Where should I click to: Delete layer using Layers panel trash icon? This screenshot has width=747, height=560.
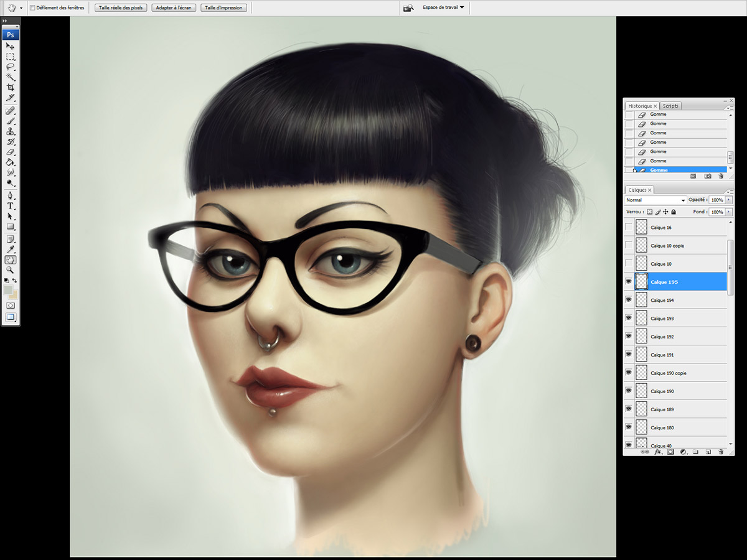[x=721, y=452]
